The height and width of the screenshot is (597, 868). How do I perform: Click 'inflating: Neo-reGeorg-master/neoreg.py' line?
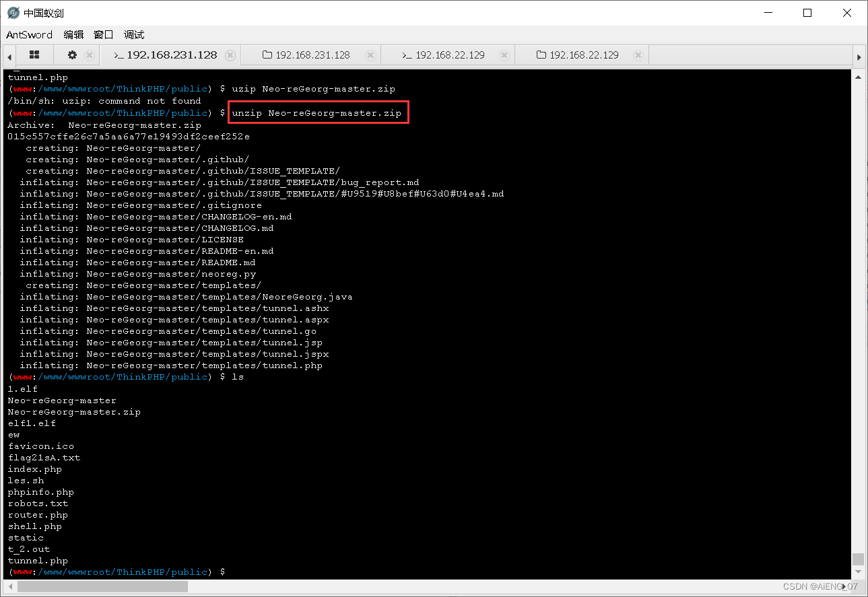138,274
